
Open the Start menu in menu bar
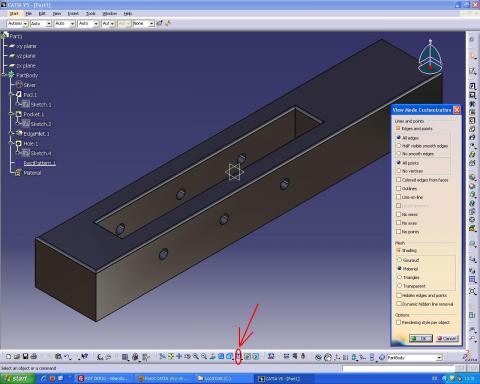[x=14, y=14]
